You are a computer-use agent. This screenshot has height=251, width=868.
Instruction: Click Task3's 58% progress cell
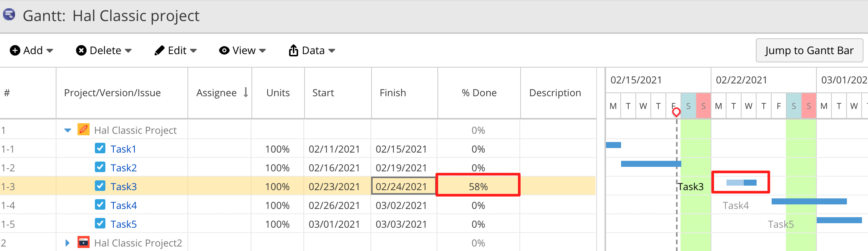478,186
